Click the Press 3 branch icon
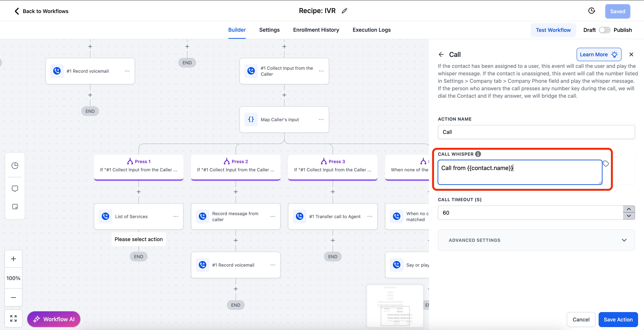The height and width of the screenshot is (330, 644). click(x=324, y=161)
